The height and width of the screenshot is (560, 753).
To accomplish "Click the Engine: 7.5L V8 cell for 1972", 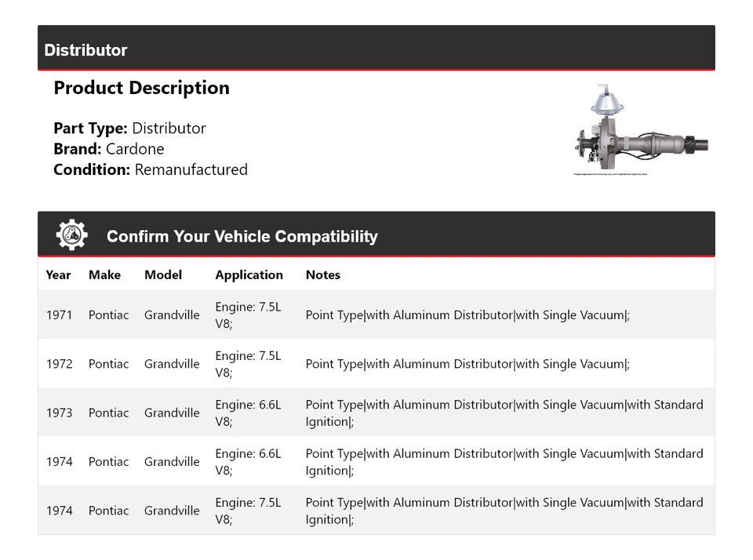I will pyautogui.click(x=249, y=364).
